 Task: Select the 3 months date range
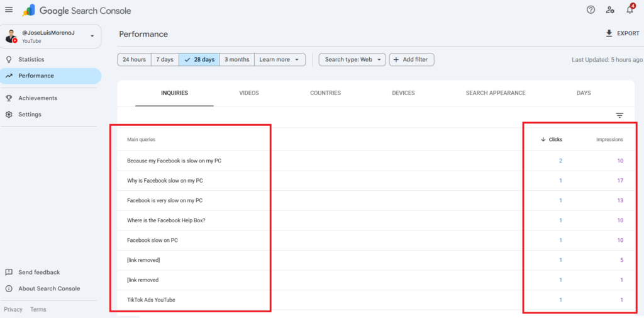pos(236,60)
